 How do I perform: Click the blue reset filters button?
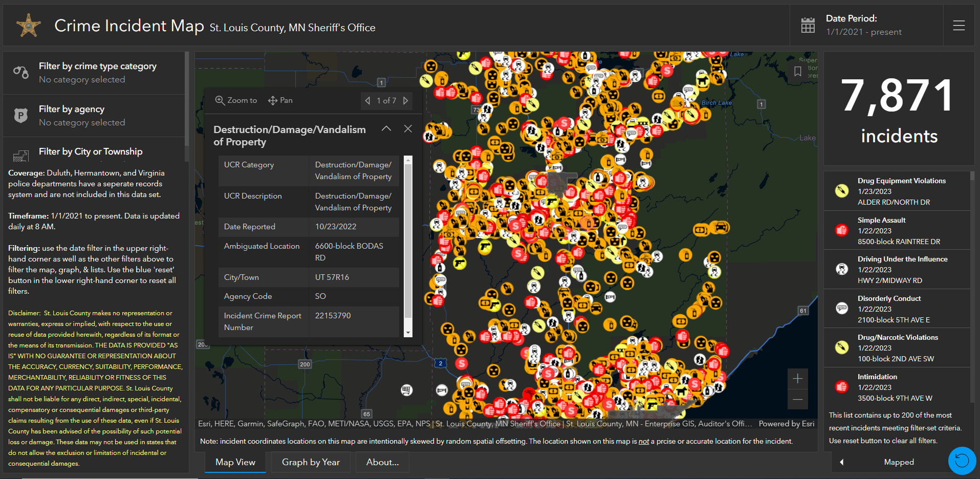[962, 461]
